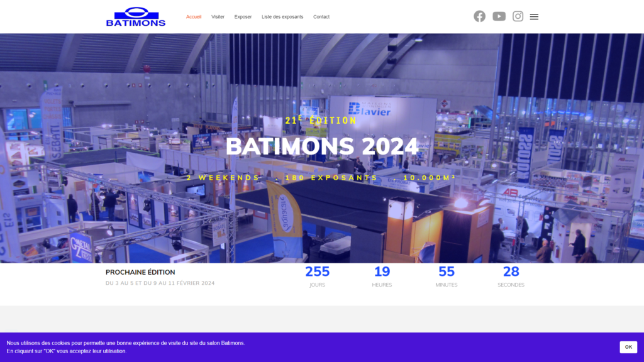Click the PROCHAINE ÉDITION heading

click(x=140, y=272)
